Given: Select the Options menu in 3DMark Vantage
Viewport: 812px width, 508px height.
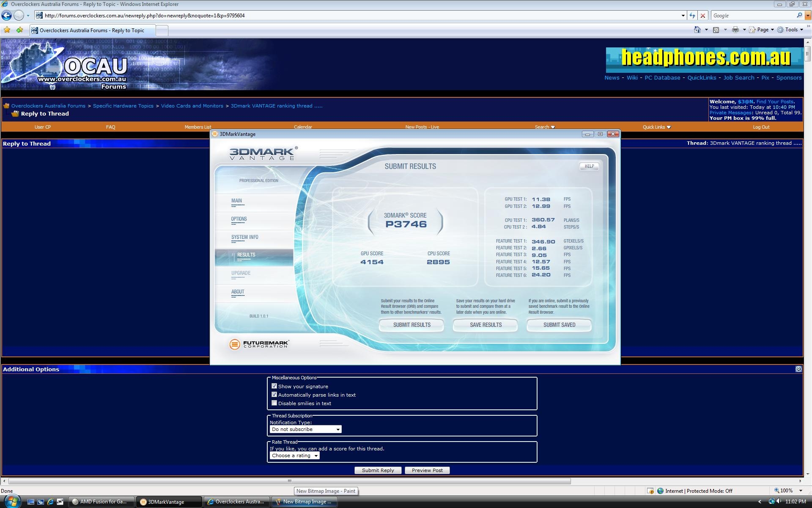Looking at the screenshot, I should pos(239,219).
